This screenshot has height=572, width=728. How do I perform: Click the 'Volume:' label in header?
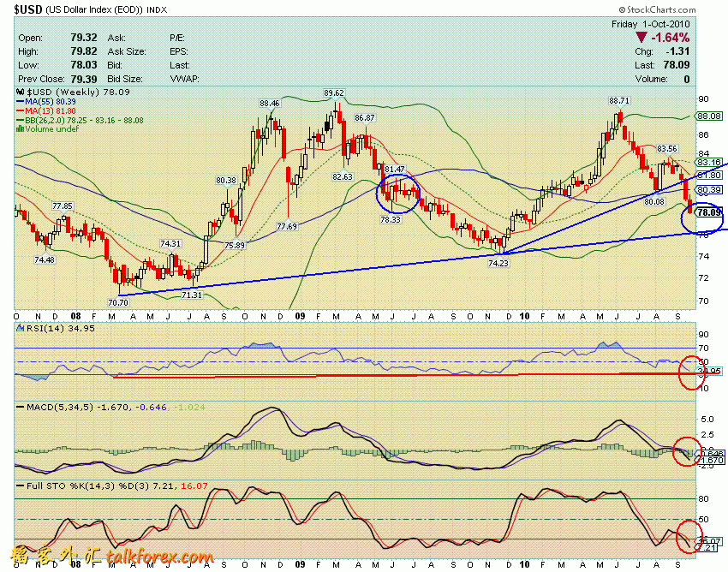coord(651,79)
